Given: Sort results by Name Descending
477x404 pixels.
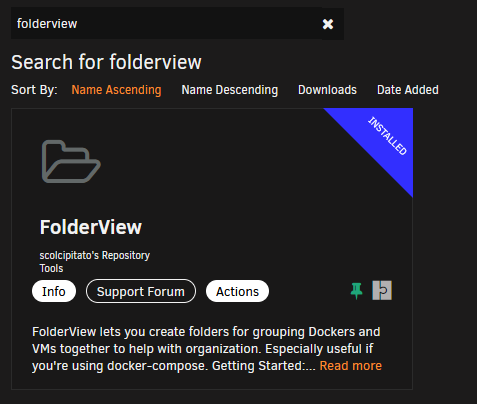Looking at the screenshot, I should click(230, 90).
